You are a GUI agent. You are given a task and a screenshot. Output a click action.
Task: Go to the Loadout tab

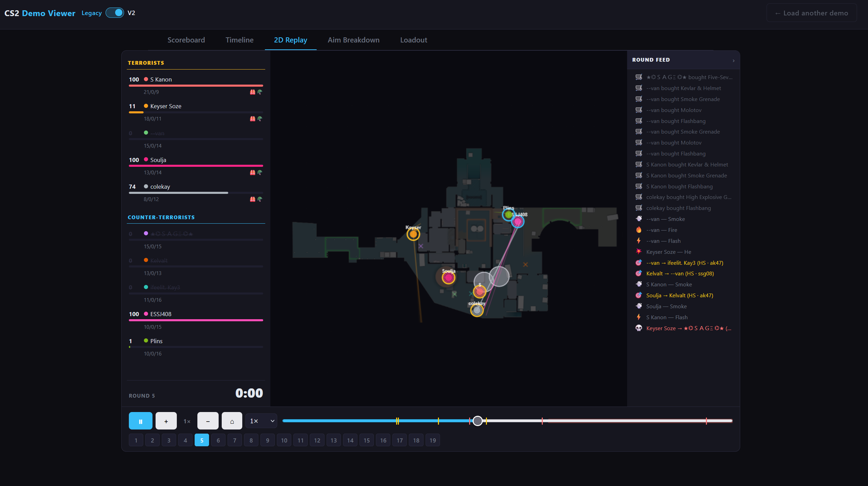pos(414,40)
